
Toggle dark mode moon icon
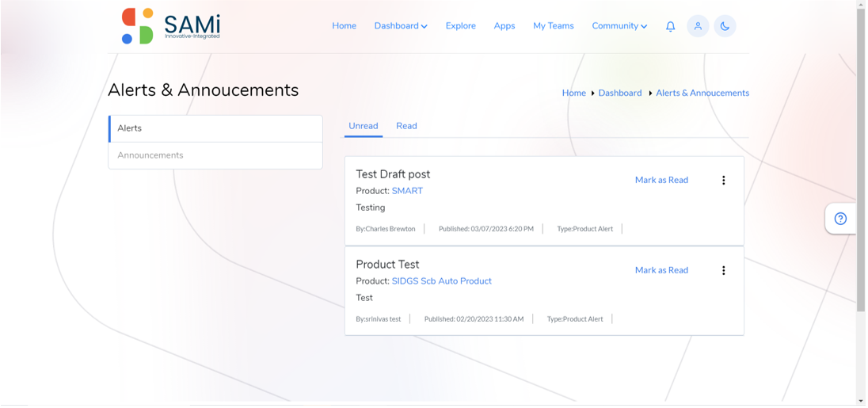[x=725, y=26]
